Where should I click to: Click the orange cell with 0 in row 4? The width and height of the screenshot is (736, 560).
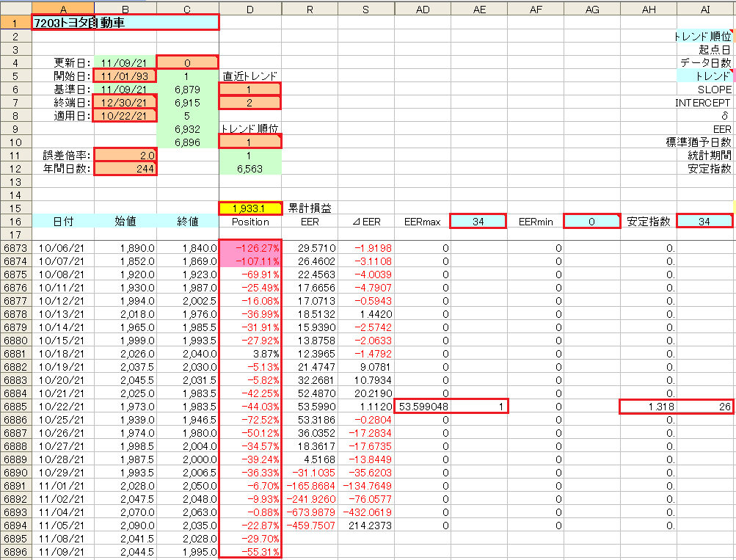coord(187,62)
